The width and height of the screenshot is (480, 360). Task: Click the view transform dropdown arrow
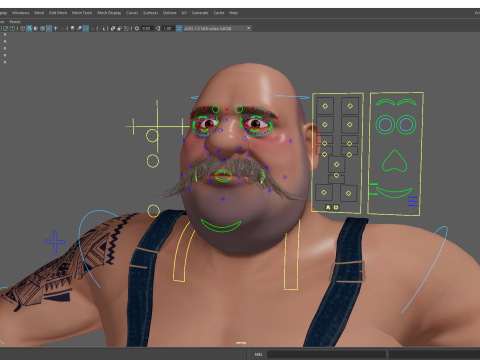pyautogui.click(x=248, y=28)
